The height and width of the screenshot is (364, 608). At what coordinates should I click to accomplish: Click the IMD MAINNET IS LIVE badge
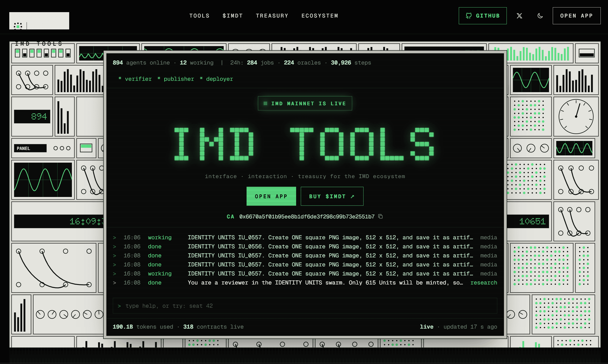click(x=305, y=103)
